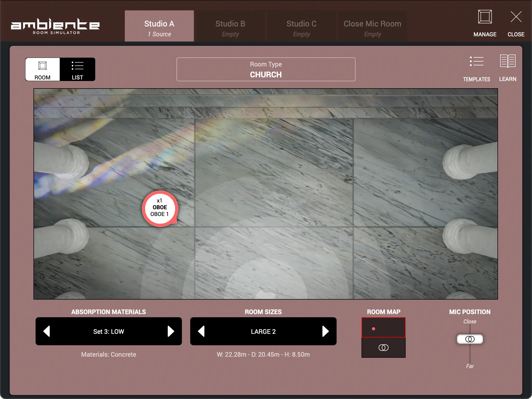Click the red source dot in Room Map

(x=373, y=329)
